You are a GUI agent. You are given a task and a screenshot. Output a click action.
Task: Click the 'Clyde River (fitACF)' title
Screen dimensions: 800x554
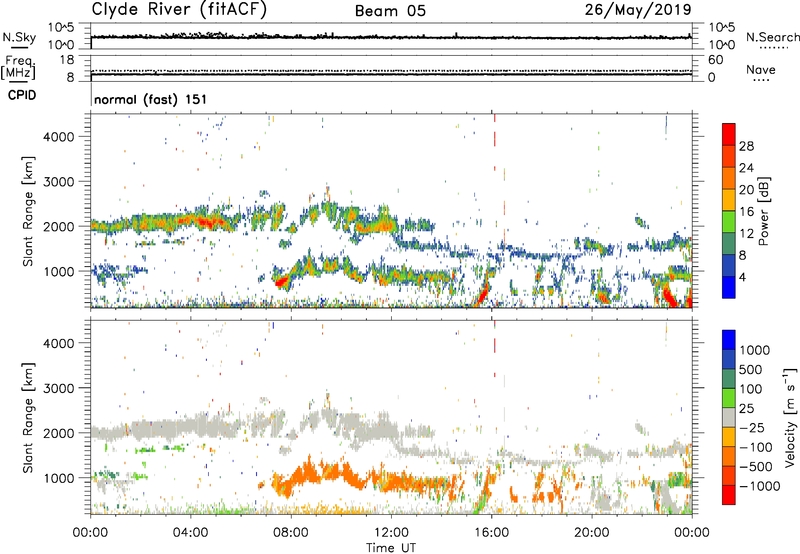(x=179, y=10)
